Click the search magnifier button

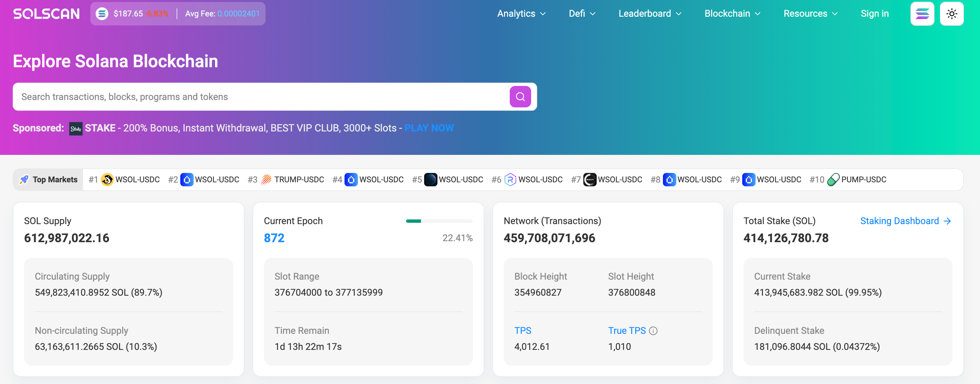[520, 97]
